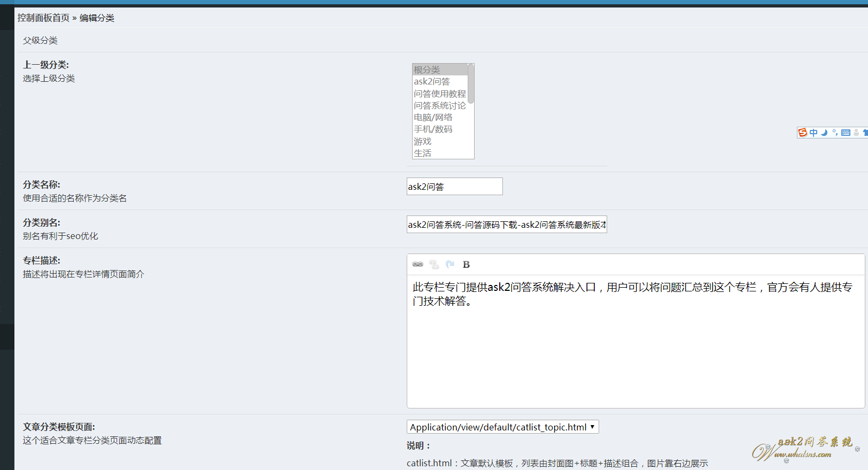Go to 控制面板首页 breadcrumb link
Viewport: 868px width, 470px height.
[x=43, y=18]
